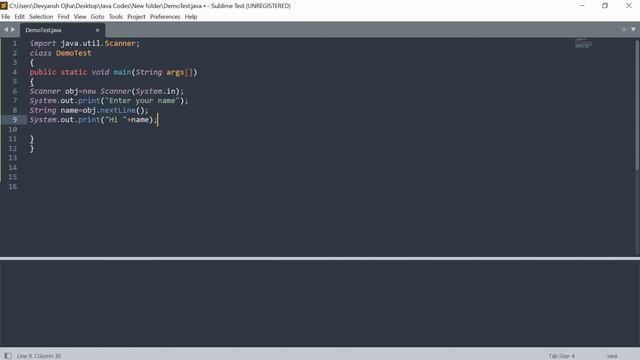Open the Find menu

tap(63, 17)
